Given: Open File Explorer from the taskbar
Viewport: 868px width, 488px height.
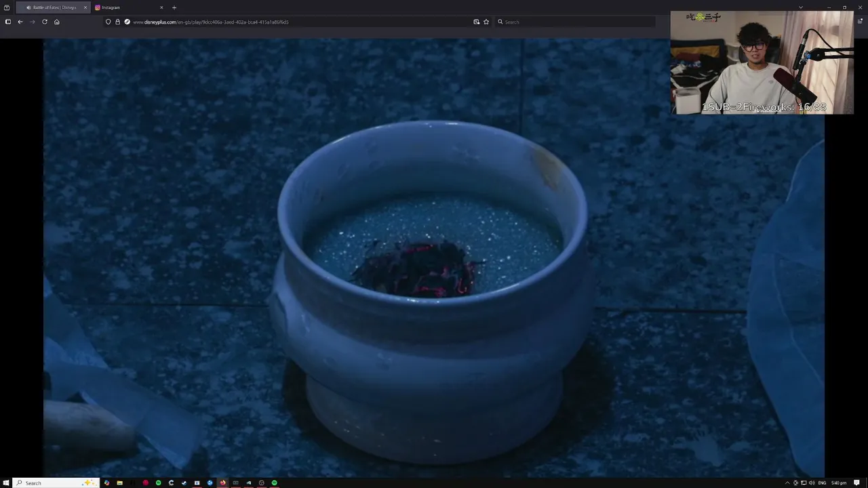Looking at the screenshot, I should pyautogui.click(x=119, y=483).
